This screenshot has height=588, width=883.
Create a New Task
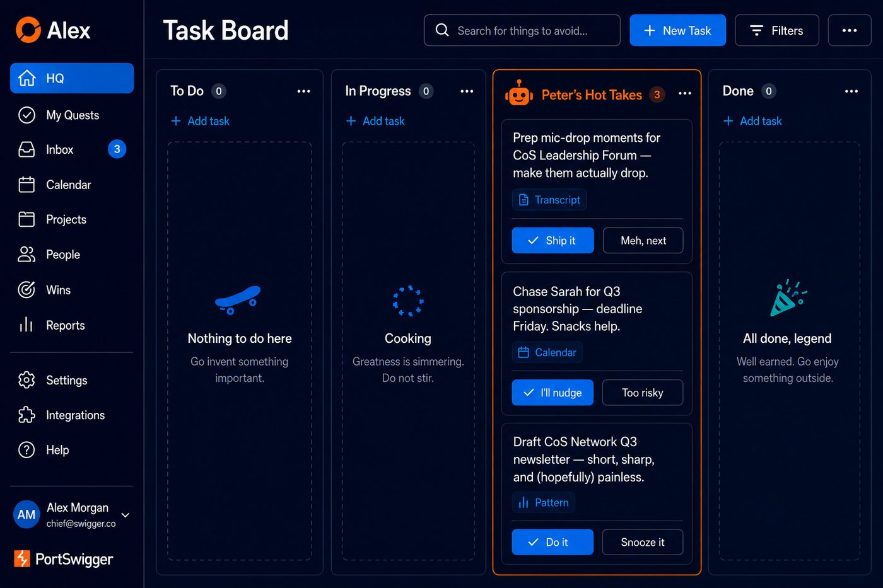pyautogui.click(x=677, y=30)
